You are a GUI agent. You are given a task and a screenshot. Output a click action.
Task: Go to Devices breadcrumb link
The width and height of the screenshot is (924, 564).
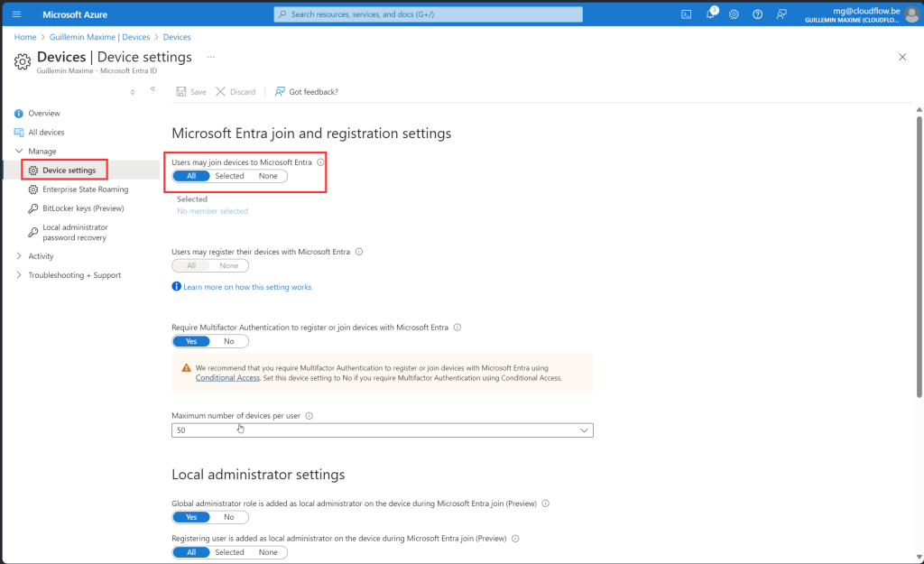tap(177, 36)
